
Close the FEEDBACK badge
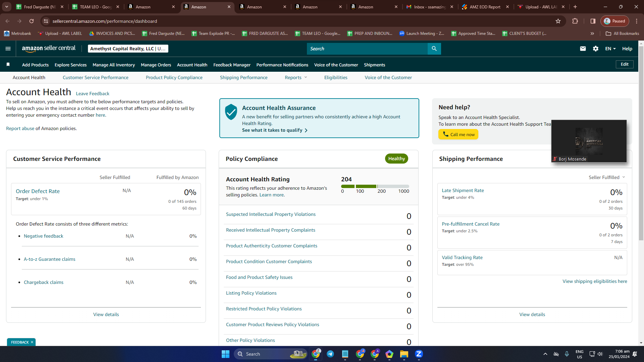[x=32, y=342]
